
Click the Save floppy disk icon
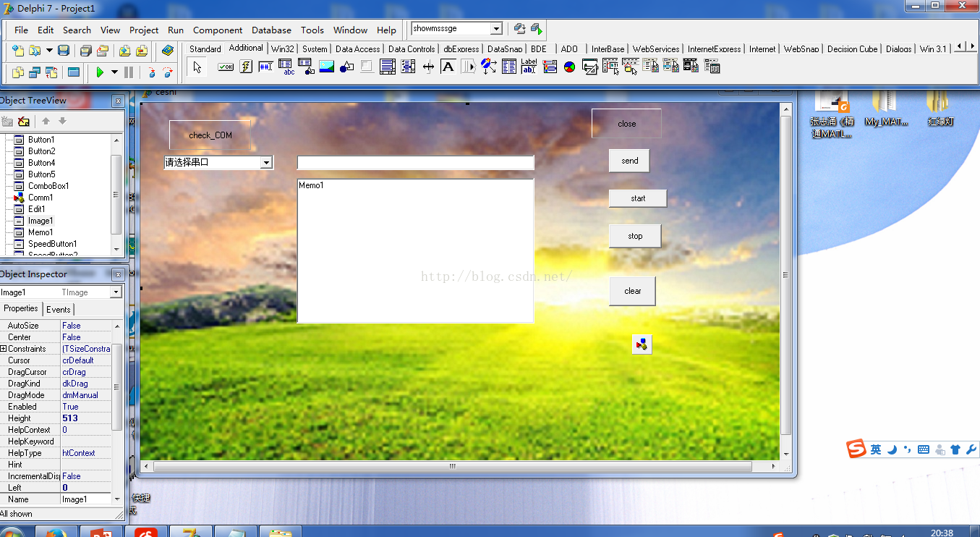pyautogui.click(x=64, y=51)
